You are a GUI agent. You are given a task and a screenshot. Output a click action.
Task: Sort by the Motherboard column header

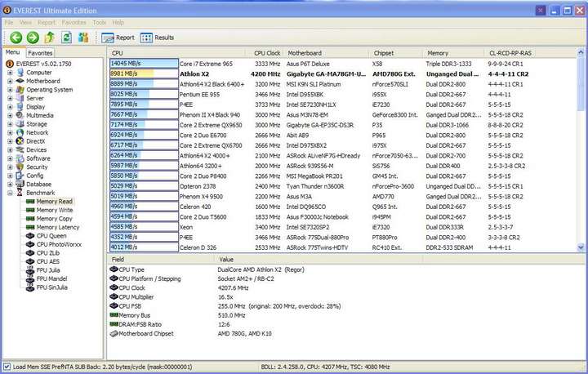coord(326,53)
